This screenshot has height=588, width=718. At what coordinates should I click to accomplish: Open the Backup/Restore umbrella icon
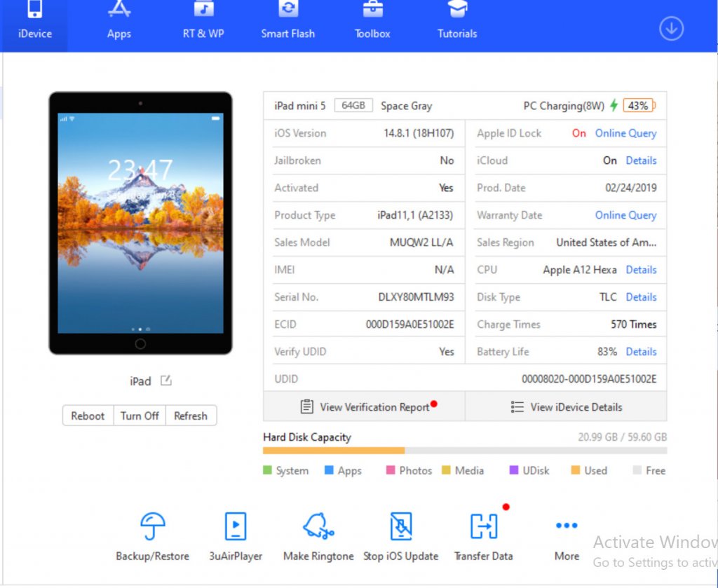tap(152, 526)
